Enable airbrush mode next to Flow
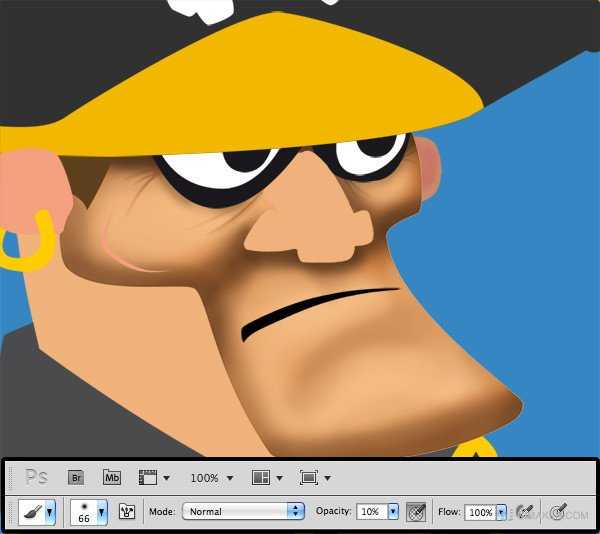 click(x=525, y=512)
